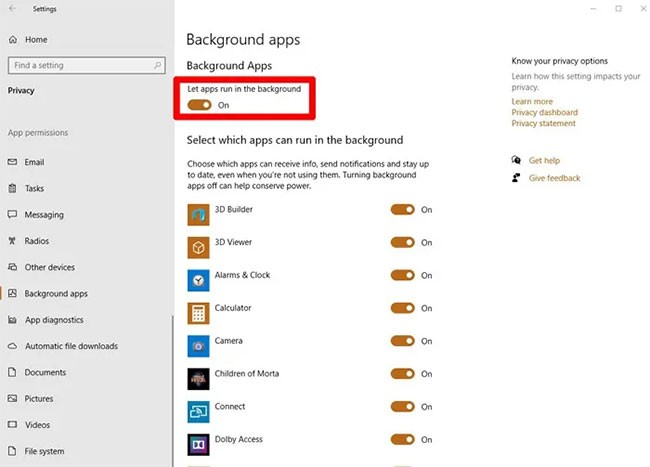Click the Find a setting search box
The height and width of the screenshot is (467, 650).
coord(85,65)
